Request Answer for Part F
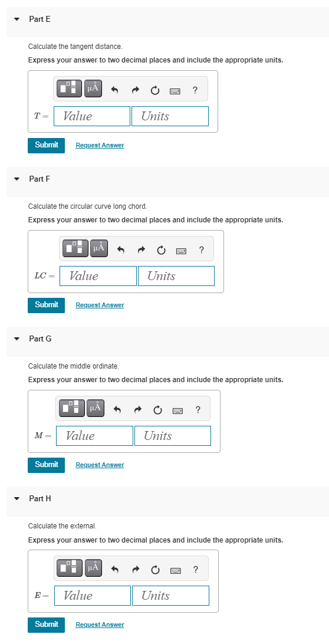This screenshot has height=644, width=329. pos(100,305)
